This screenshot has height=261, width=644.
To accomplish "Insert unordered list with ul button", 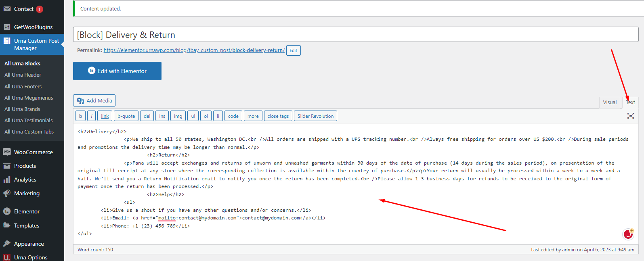I will coord(193,116).
